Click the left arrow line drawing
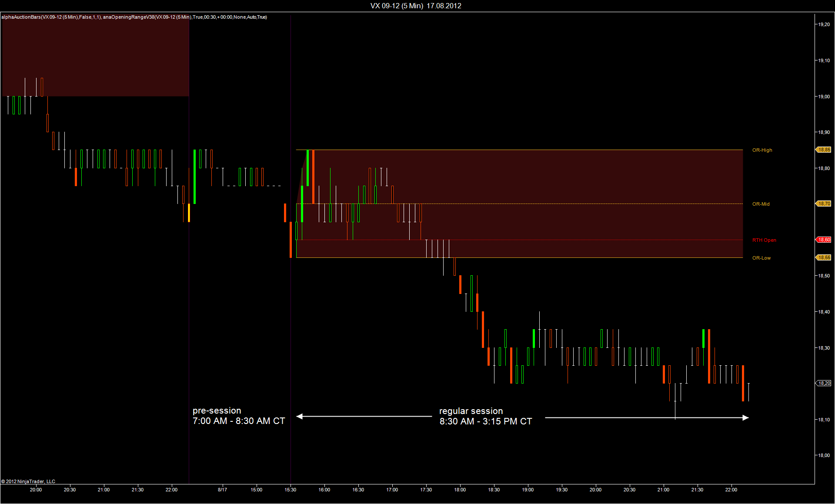 [364, 417]
